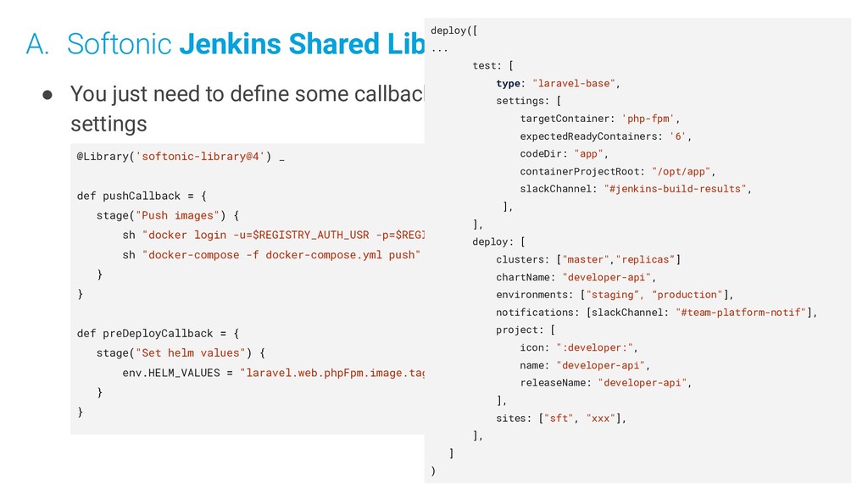868x488 pixels.
Task: Click the line stage("Set helm values")
Action: (181, 353)
